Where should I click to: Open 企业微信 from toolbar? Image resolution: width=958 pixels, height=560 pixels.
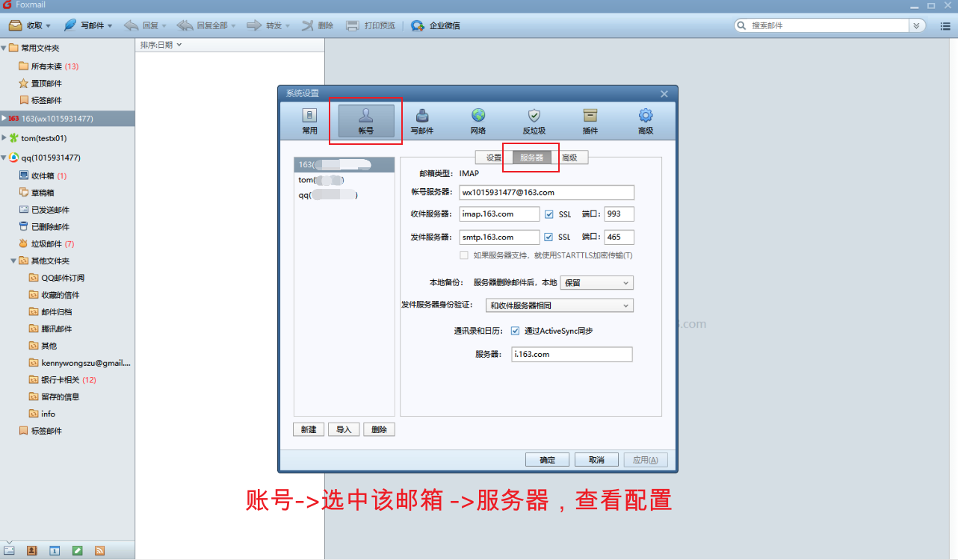point(436,25)
